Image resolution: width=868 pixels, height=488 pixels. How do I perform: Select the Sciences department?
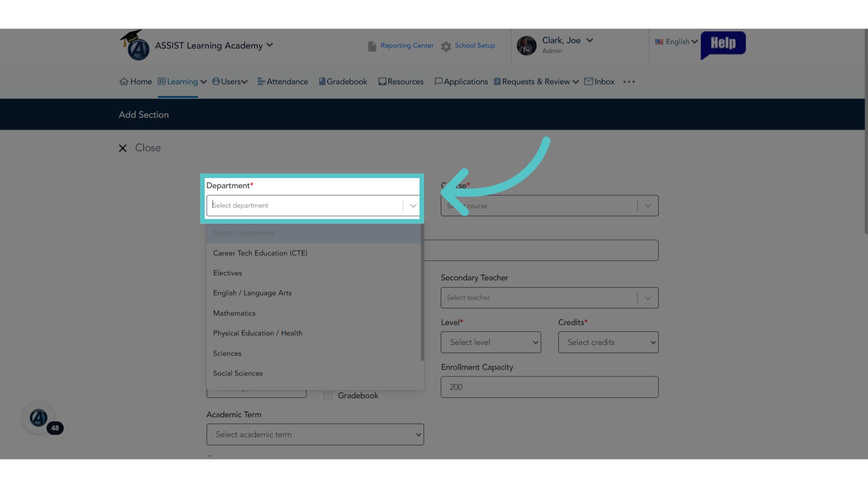314,353
